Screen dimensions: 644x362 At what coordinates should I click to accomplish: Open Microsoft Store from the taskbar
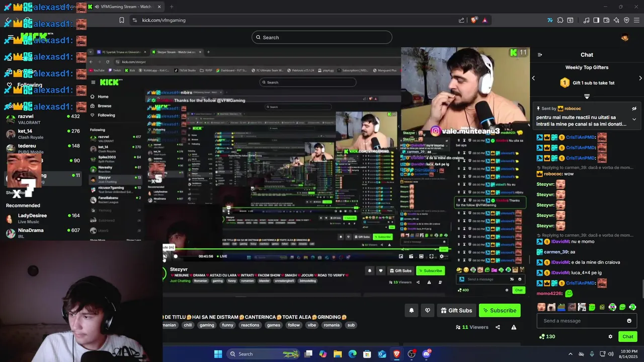(x=367, y=354)
